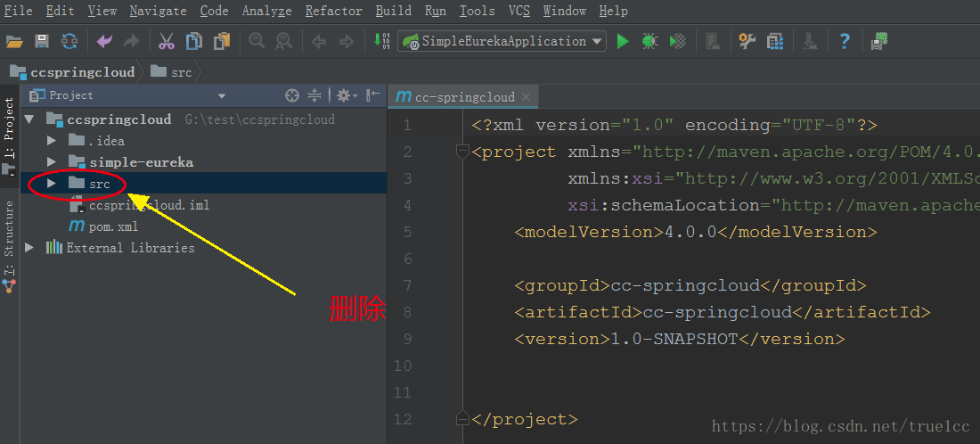980x444 pixels.
Task: Open the Edit menu
Action: point(60,11)
